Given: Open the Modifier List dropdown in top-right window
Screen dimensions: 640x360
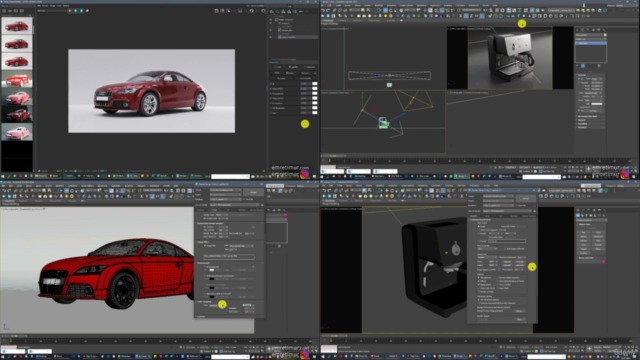Looking at the screenshot, I should [591, 39].
